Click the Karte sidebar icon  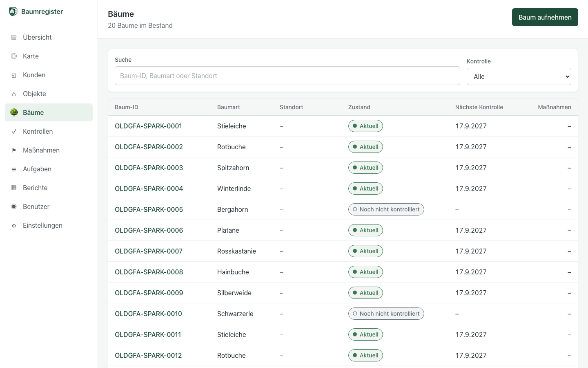click(x=14, y=56)
